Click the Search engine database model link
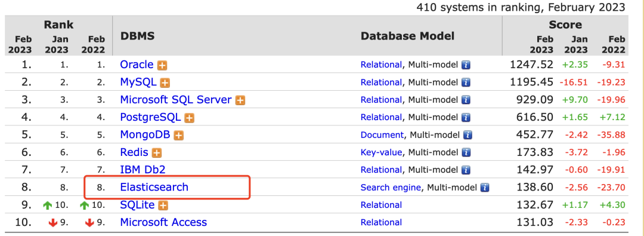 click(391, 188)
